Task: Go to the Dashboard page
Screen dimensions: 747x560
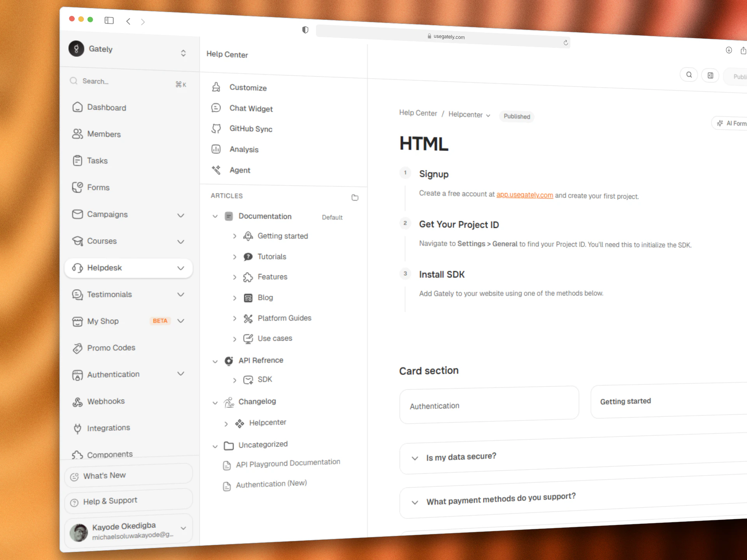Action: click(x=106, y=108)
